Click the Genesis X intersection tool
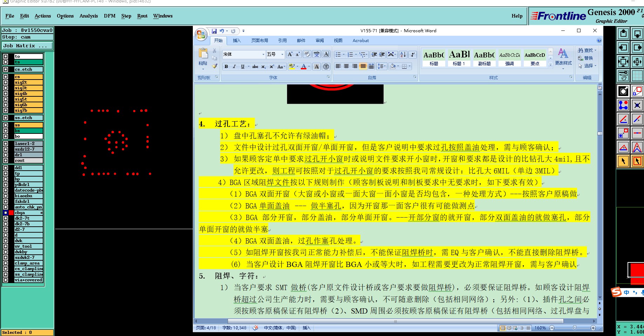 click(637, 105)
